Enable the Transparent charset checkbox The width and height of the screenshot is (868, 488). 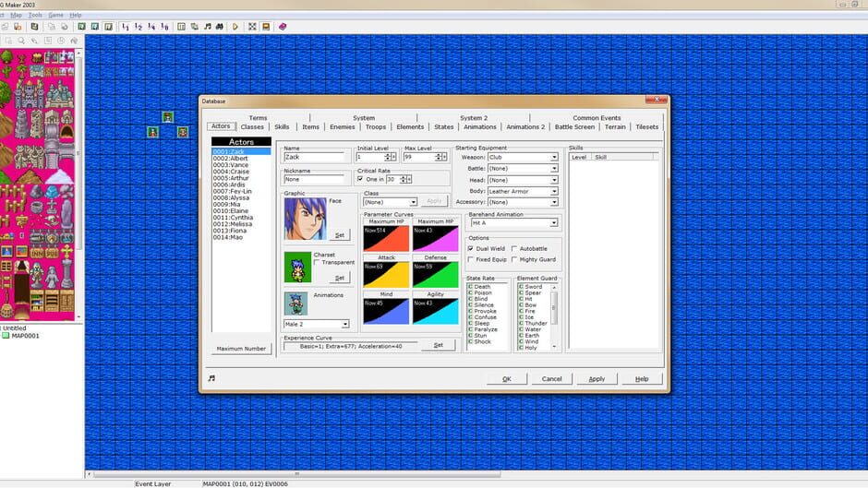click(317, 262)
